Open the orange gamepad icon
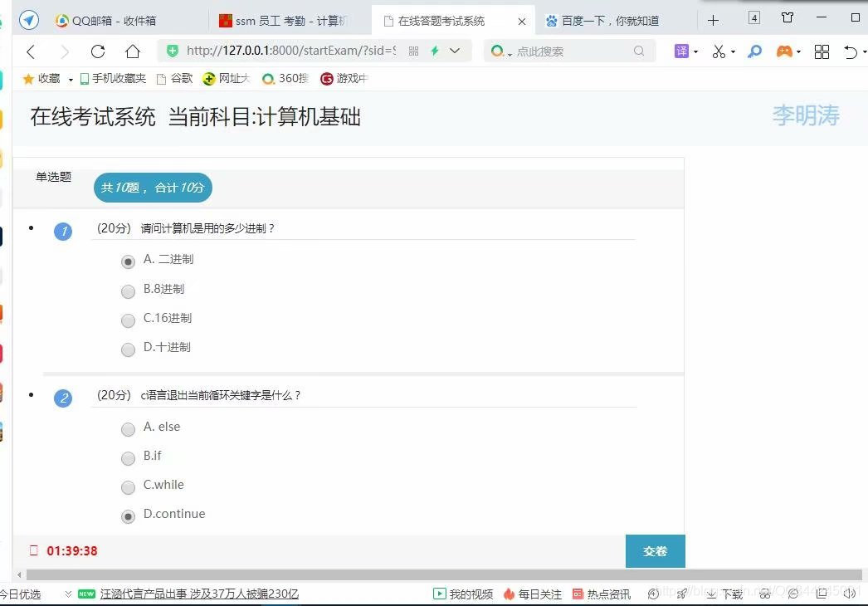The height and width of the screenshot is (606, 868). pos(784,51)
